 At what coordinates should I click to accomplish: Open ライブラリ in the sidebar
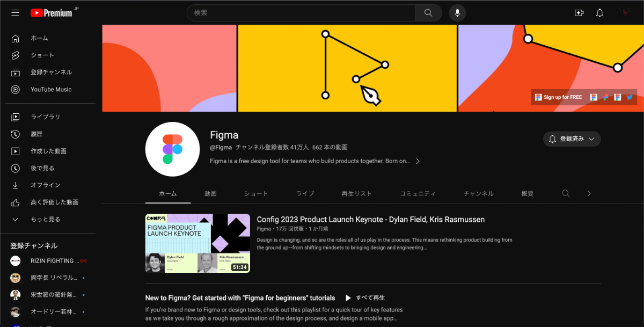50,117
